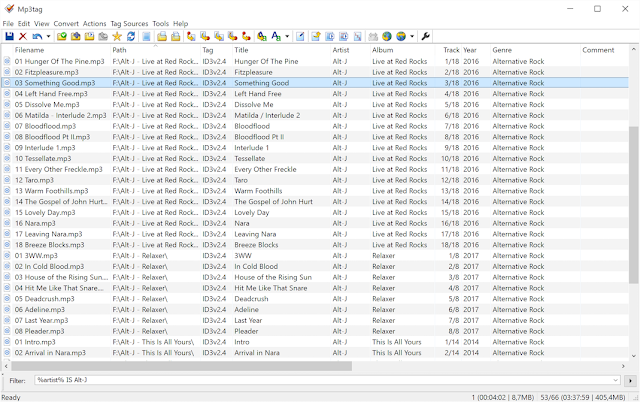Select the file '05 Deadcrush.mp3'
The width and height of the screenshot is (640, 402).
[44, 299]
